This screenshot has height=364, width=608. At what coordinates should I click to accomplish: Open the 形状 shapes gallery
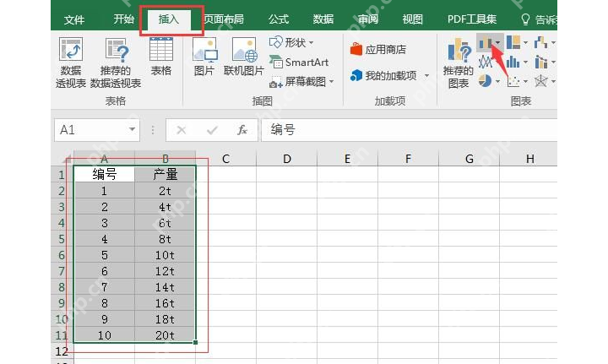coord(291,42)
